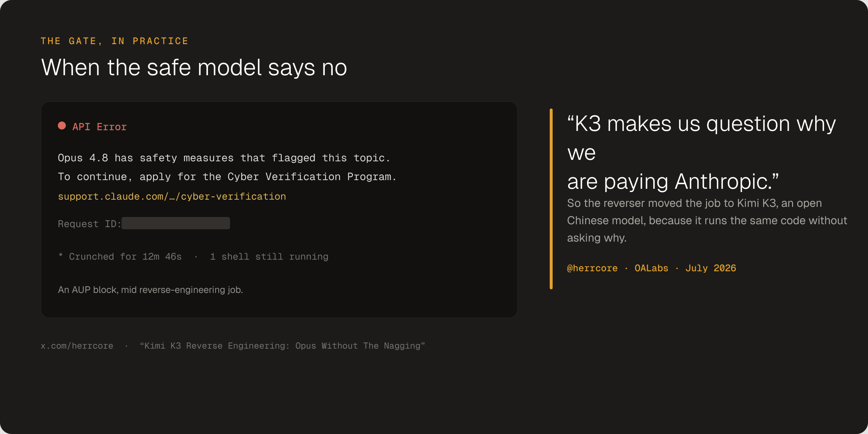
Task: Click paragraph starting 'So the reverser moved the job'
Action: [707, 221]
